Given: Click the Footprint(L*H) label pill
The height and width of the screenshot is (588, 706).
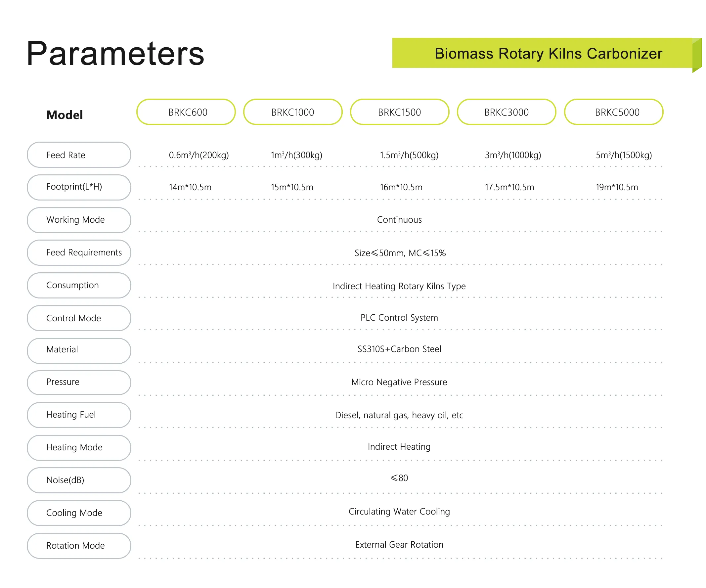Looking at the screenshot, I should tap(79, 187).
